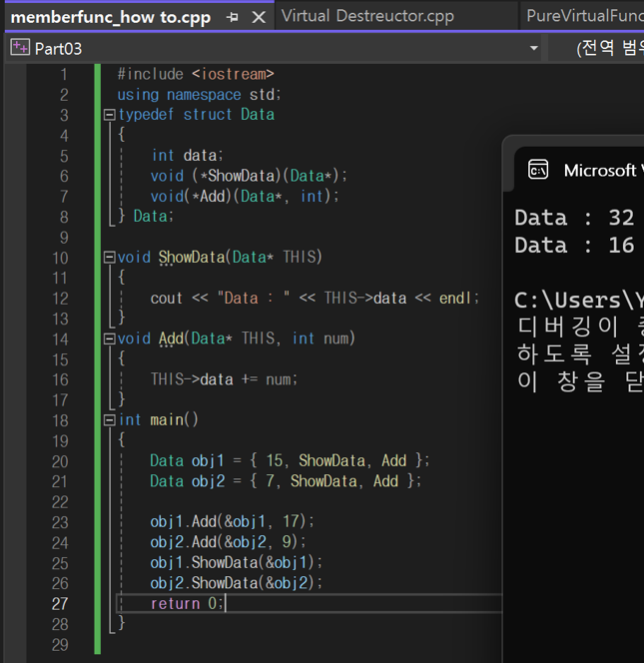This screenshot has width=644, height=663.
Task: Collapse the ShowData function block
Action: (x=110, y=257)
